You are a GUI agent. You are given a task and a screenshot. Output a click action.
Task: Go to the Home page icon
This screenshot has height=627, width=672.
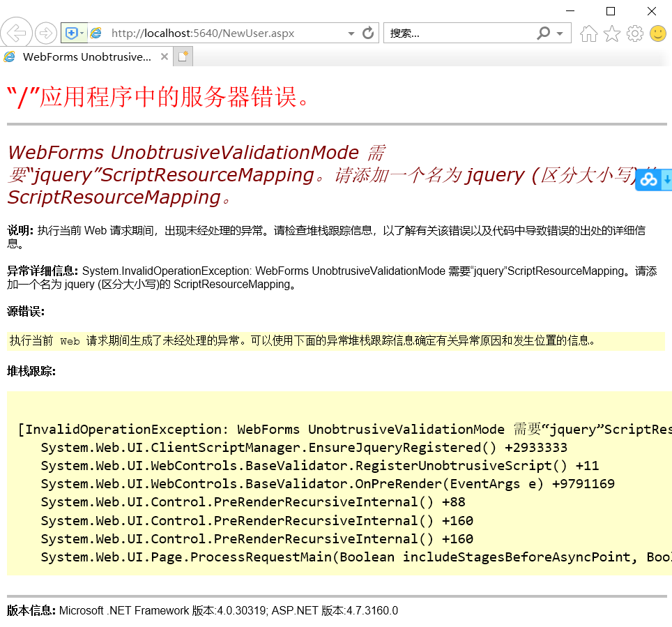click(589, 33)
